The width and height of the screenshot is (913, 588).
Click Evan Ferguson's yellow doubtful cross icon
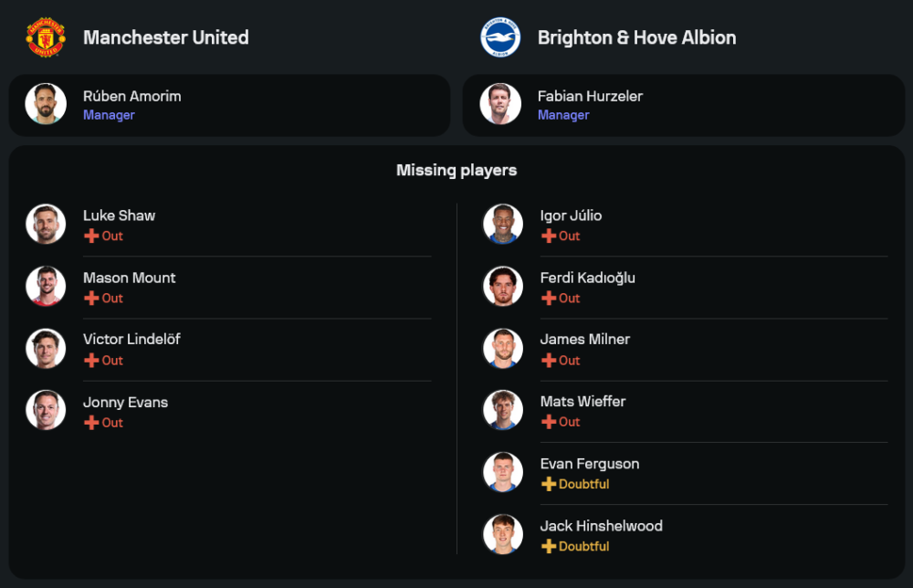[549, 484]
